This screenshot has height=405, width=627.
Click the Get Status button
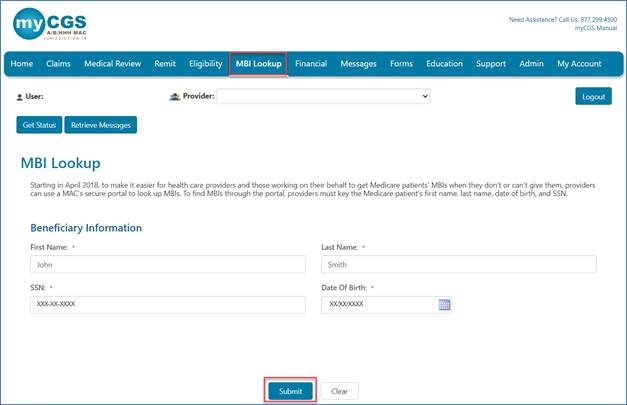coord(38,125)
